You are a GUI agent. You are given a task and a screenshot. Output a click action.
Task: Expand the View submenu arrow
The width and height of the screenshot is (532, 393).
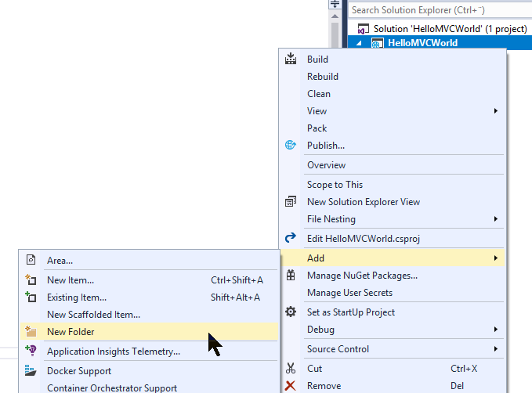point(496,111)
